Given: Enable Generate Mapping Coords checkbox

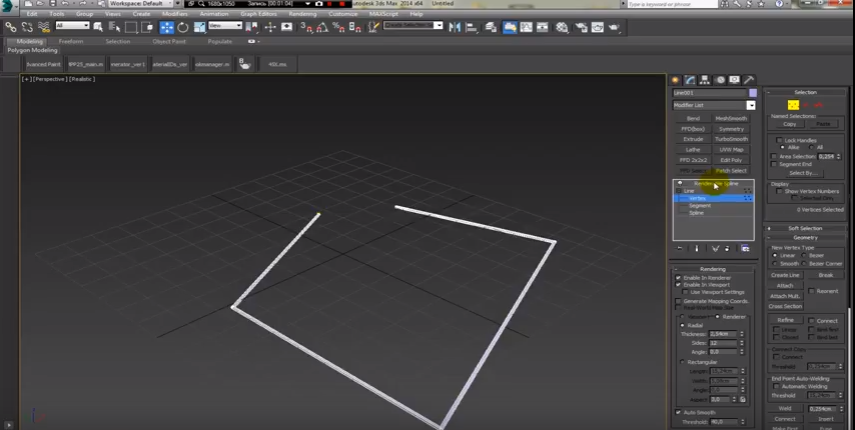Looking at the screenshot, I should coord(678,301).
